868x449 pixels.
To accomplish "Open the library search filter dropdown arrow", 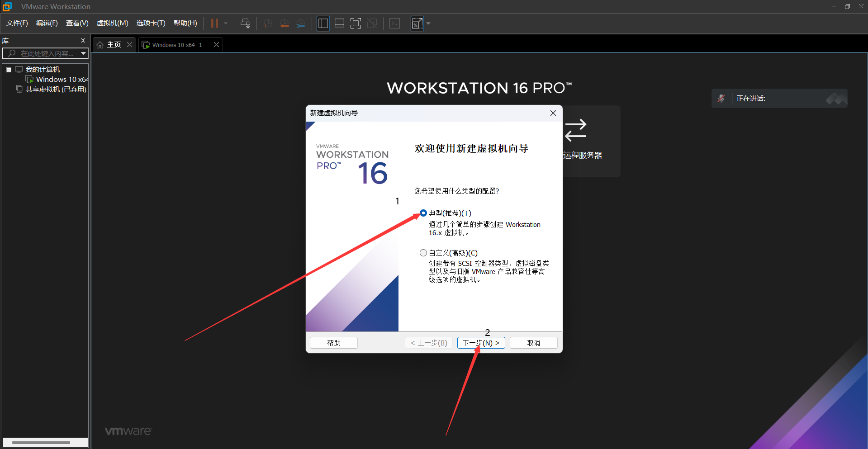I will 83,53.
